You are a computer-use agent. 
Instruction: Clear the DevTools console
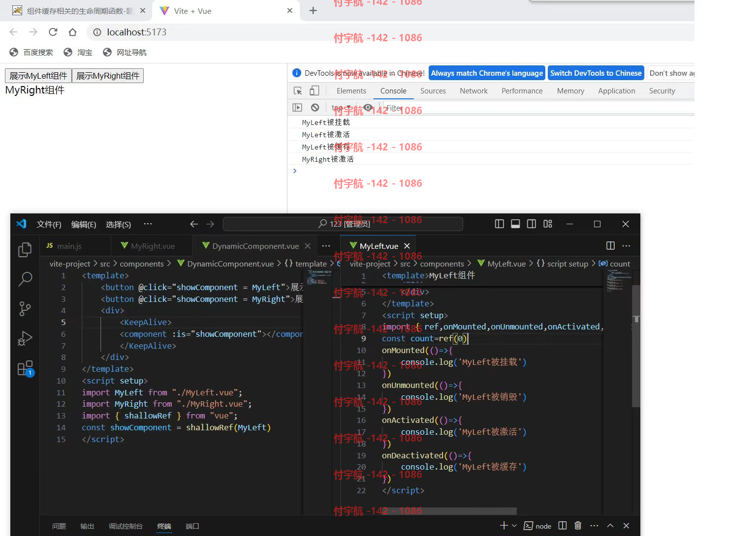(x=315, y=108)
